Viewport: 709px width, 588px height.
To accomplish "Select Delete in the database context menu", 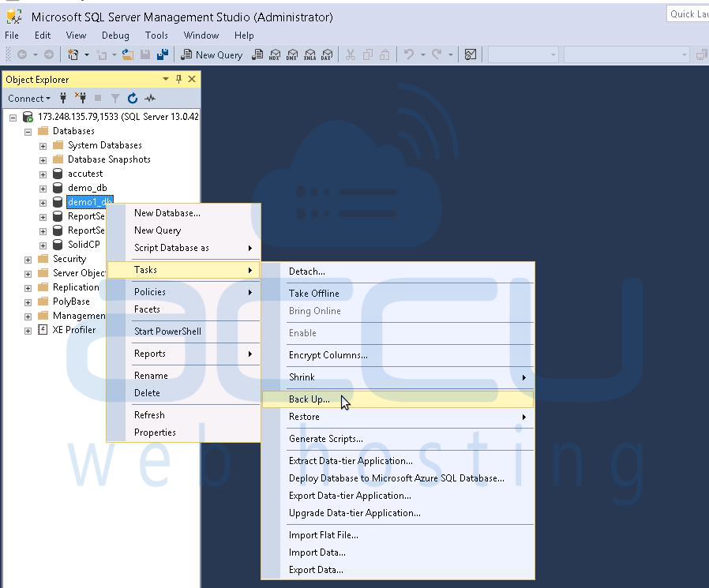I will pos(184,393).
